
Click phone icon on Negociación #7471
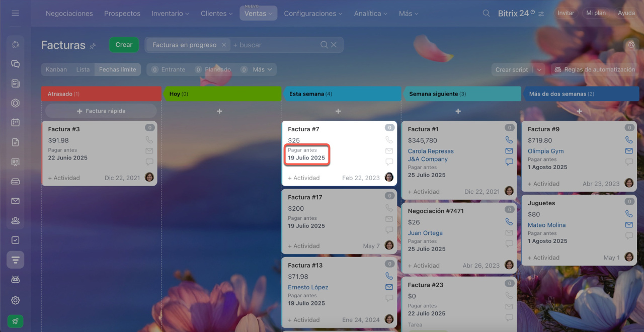coord(509,222)
